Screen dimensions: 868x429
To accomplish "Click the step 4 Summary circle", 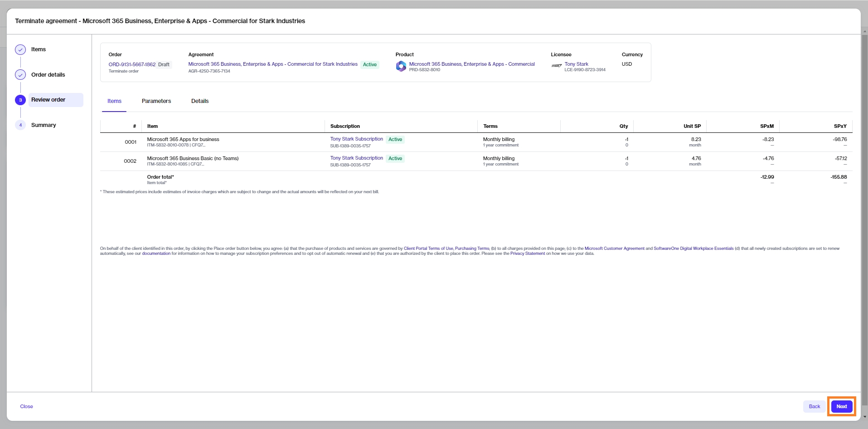I will tap(20, 125).
